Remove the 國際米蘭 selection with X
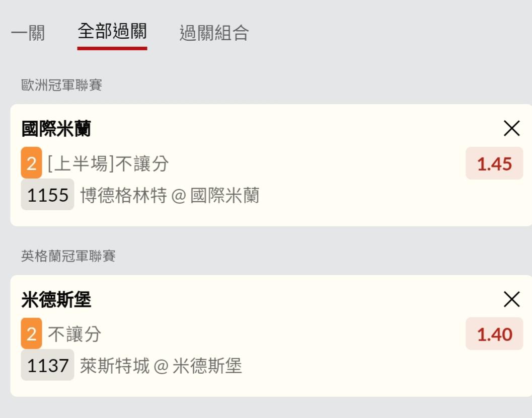 click(x=511, y=129)
